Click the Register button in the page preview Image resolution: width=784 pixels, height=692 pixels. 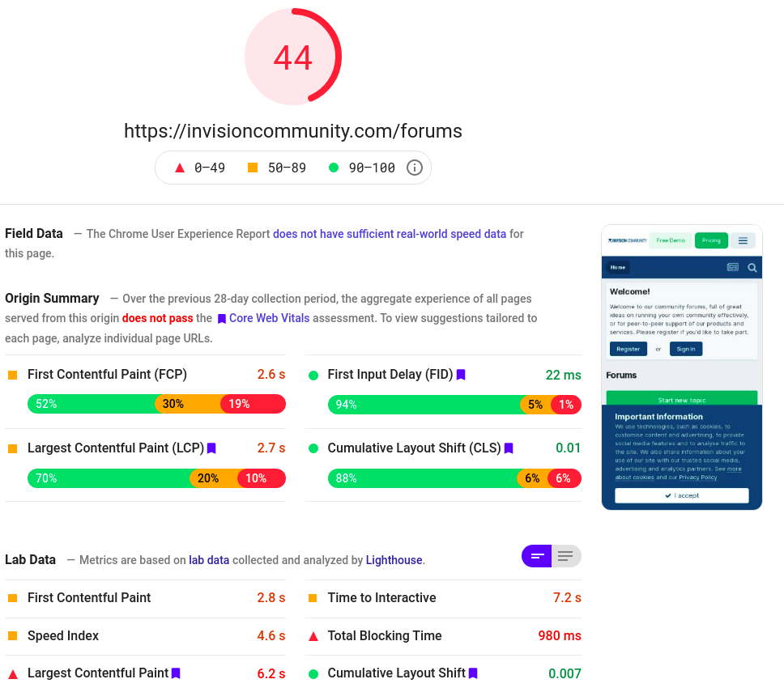(x=628, y=349)
